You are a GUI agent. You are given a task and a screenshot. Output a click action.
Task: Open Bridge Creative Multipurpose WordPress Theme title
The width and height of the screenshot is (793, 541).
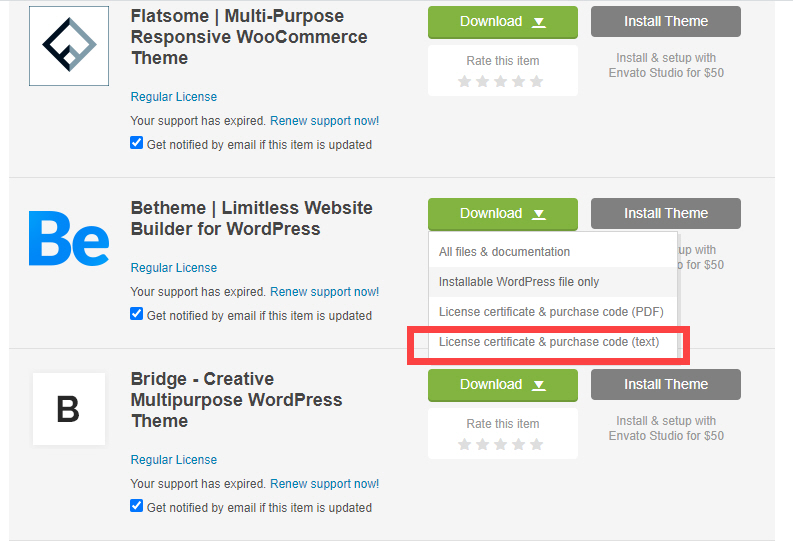click(x=236, y=400)
